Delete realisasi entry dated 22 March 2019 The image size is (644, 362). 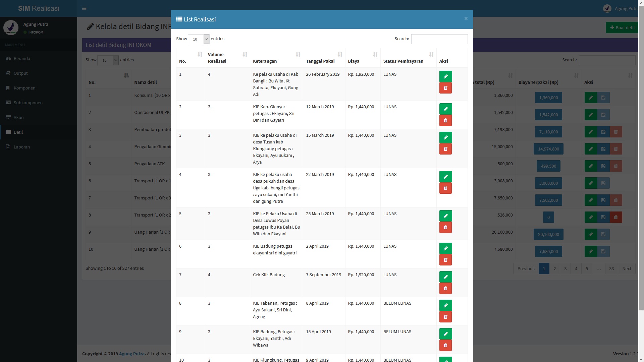[x=445, y=188]
